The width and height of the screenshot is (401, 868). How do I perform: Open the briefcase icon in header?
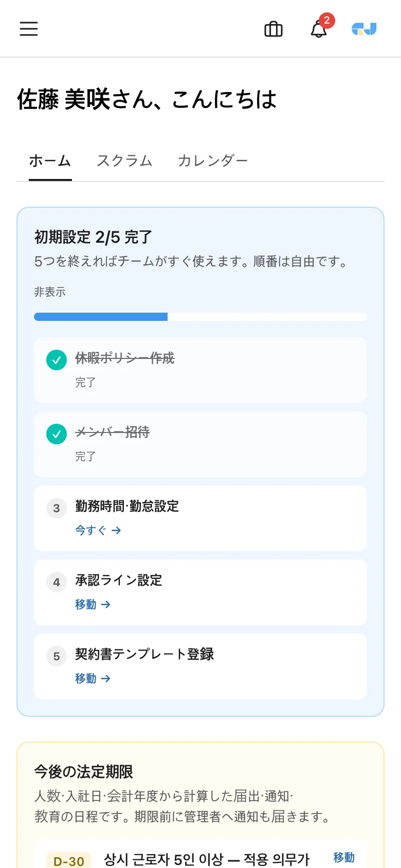point(274,29)
